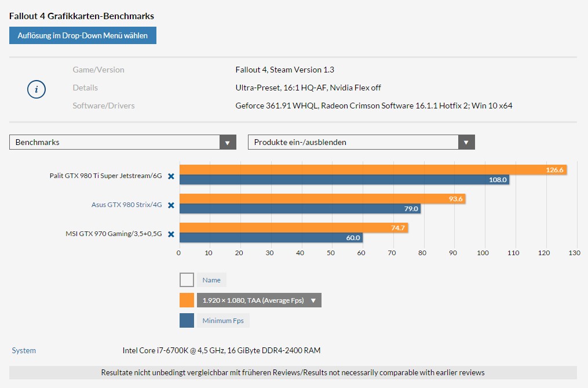This screenshot has width=588, height=388.
Task: Click axis value 130
Action: [x=575, y=253]
